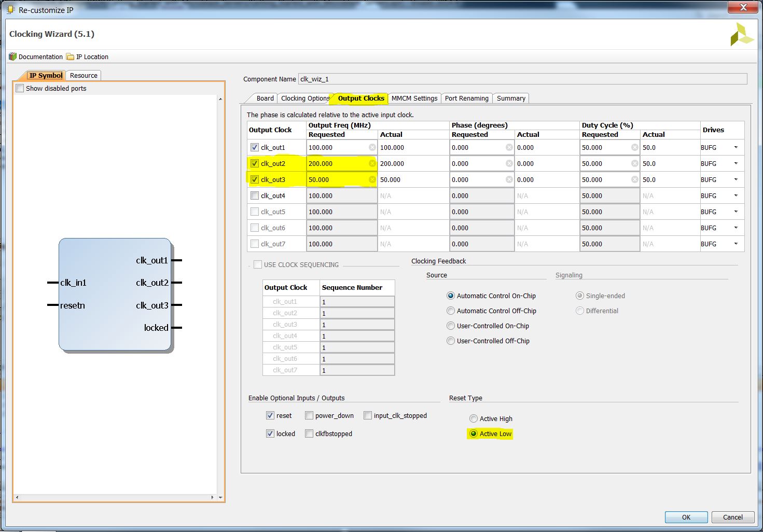This screenshot has height=532, width=763.
Task: Open Drives dropdown for clk_out7
Action: (736, 244)
